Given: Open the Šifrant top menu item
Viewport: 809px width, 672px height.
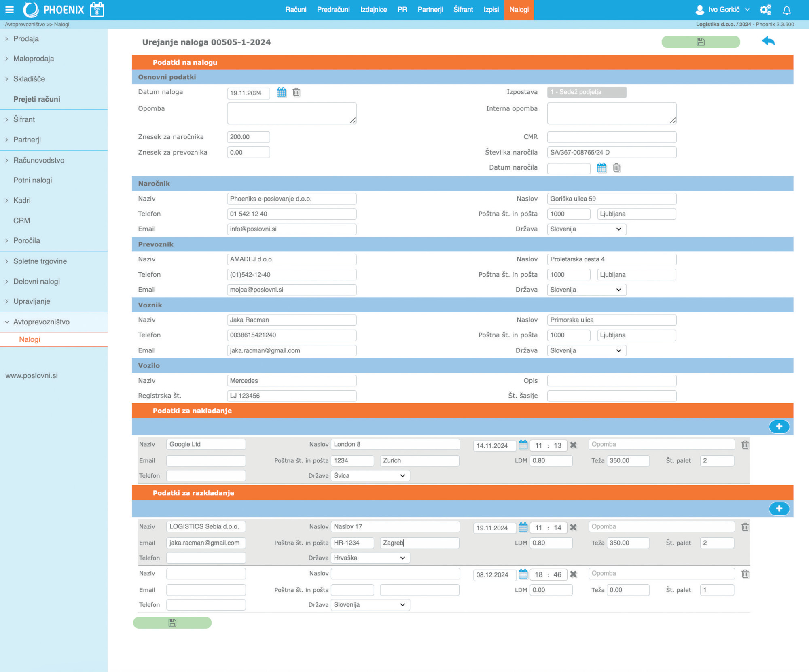Looking at the screenshot, I should click(463, 10).
